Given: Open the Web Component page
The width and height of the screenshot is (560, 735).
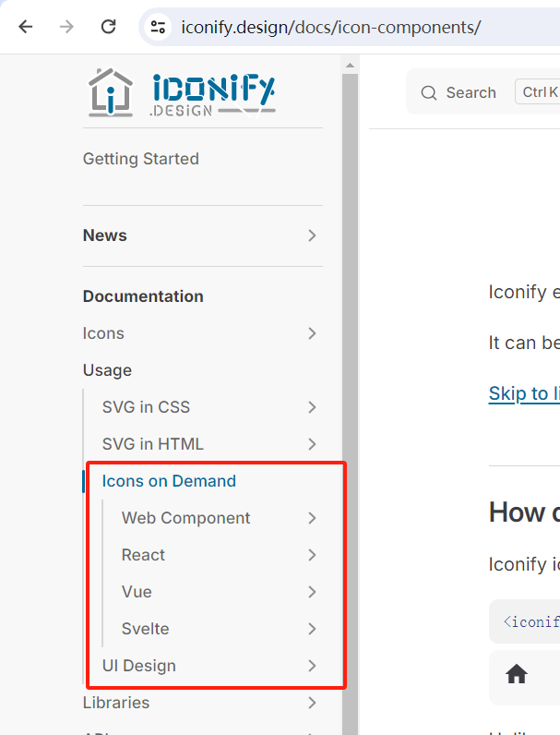Looking at the screenshot, I should pyautogui.click(x=185, y=518).
